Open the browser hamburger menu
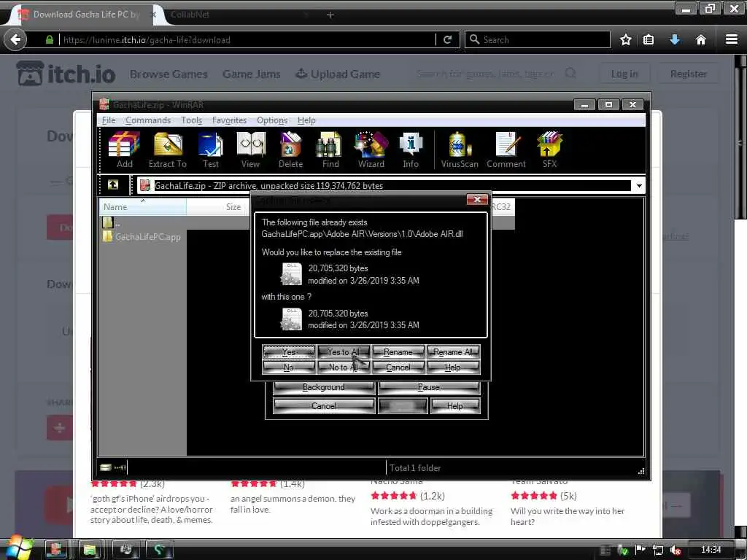Screen dimensions: 747x560 (731, 39)
